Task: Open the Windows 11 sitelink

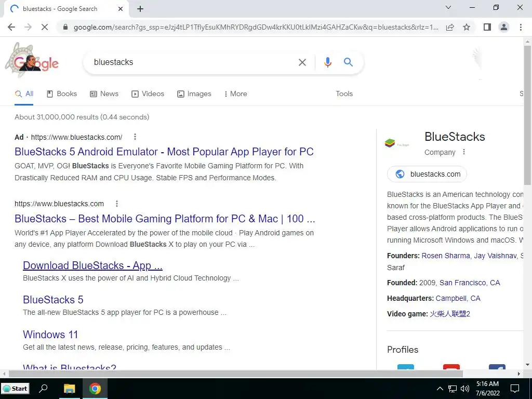Action: pos(50,335)
